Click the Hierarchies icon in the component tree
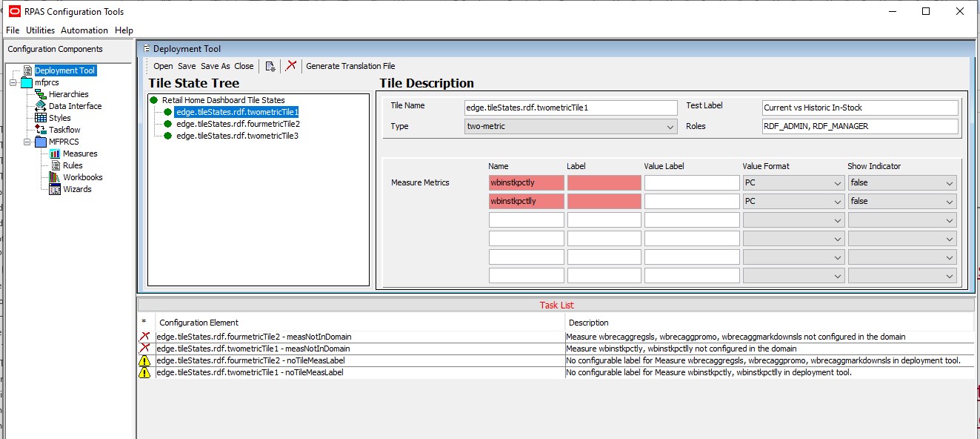980x439 pixels. (41, 94)
